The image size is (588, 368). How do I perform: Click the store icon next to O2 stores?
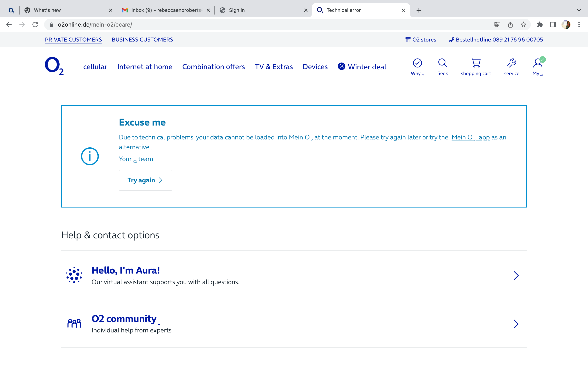408,39
